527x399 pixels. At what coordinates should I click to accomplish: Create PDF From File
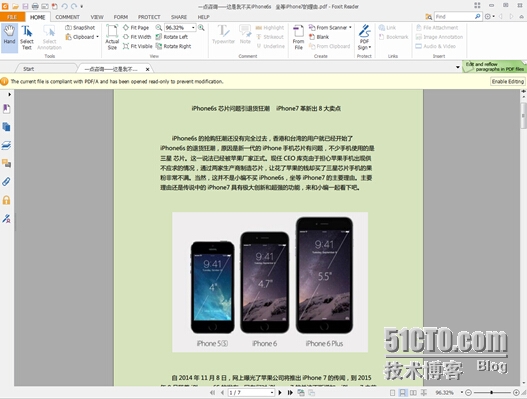[298, 37]
